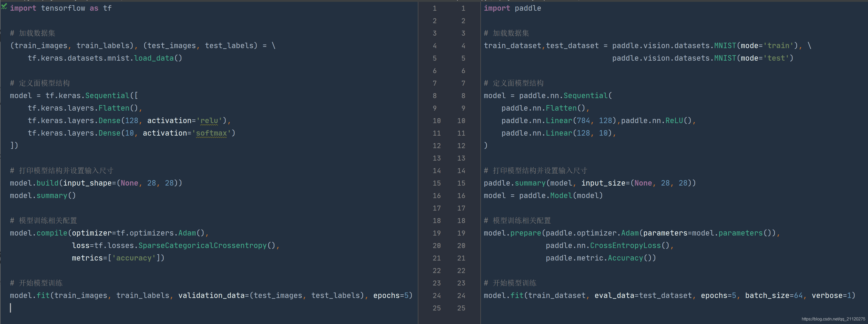Click batch_size=64 argument in right pane
Viewport: 868px width, 324px height.
tap(774, 296)
